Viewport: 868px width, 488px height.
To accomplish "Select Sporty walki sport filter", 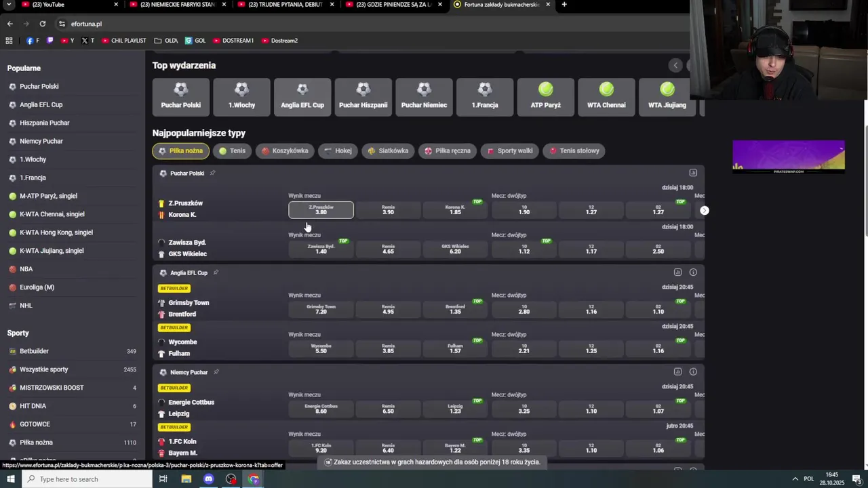I will [510, 151].
